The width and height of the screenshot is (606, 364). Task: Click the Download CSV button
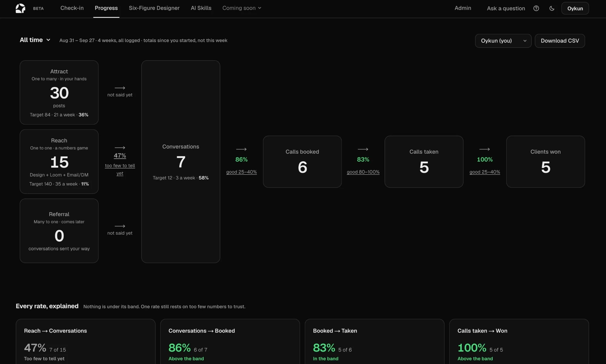click(x=560, y=41)
